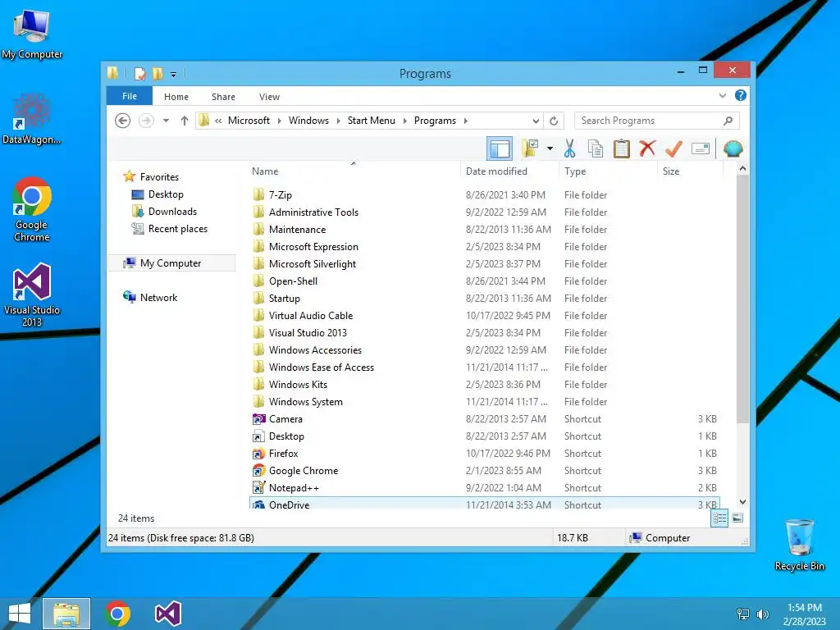Select the Google Chrome shortcut in file list
The height and width of the screenshot is (630, 840).
click(486, 470)
